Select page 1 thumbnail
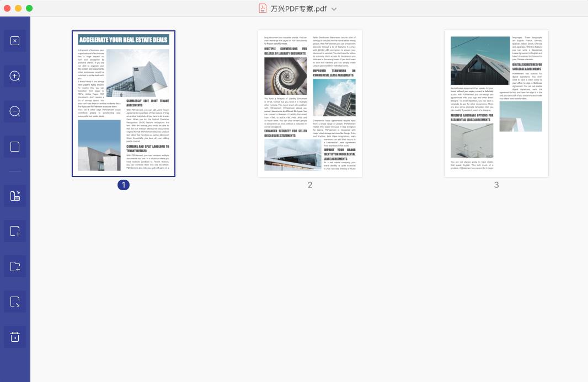This screenshot has width=588, height=382. [x=124, y=104]
